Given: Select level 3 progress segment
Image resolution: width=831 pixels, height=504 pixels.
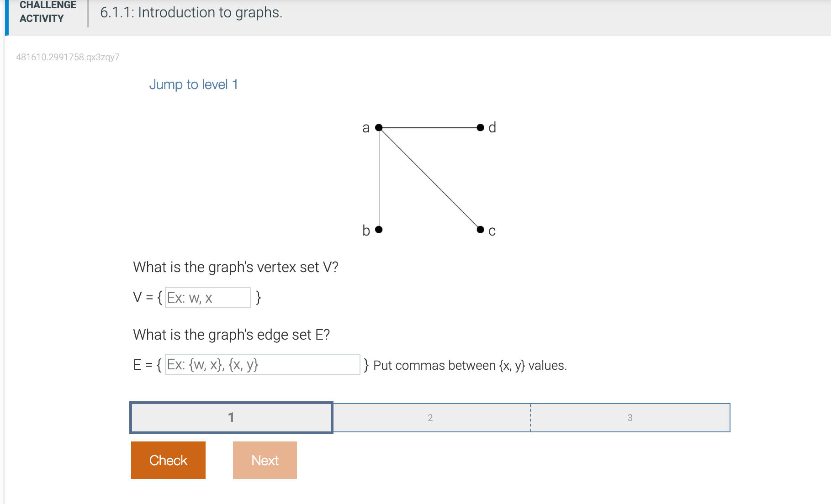Looking at the screenshot, I should (x=630, y=417).
